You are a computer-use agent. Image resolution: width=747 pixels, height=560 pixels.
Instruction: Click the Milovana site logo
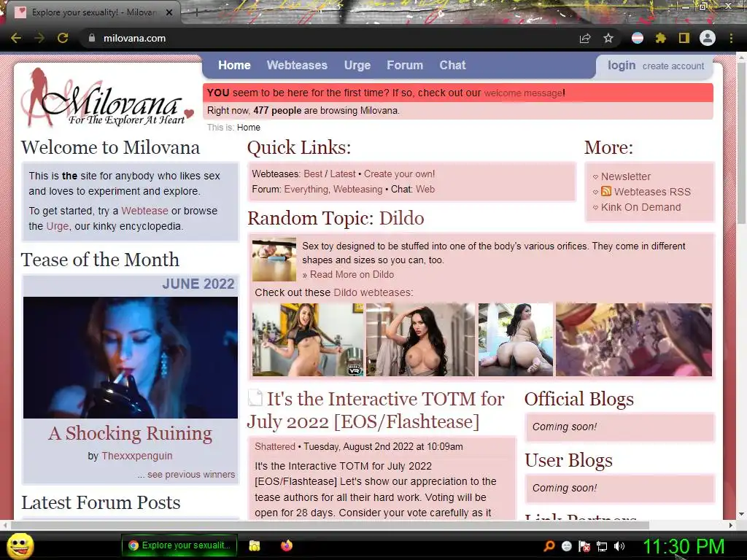click(x=108, y=98)
